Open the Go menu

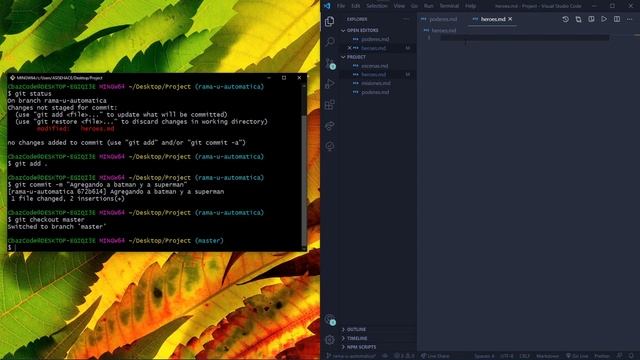pyautogui.click(x=414, y=6)
